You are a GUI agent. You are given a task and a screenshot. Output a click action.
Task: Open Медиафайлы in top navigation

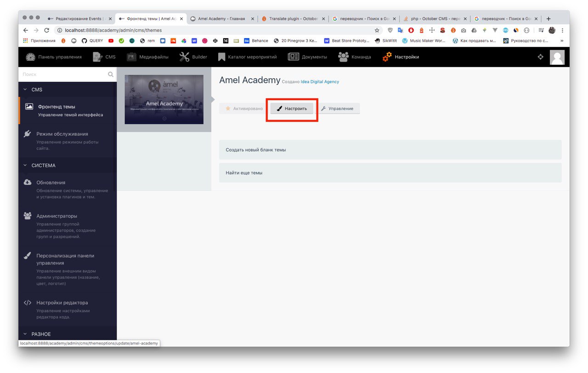click(x=147, y=57)
